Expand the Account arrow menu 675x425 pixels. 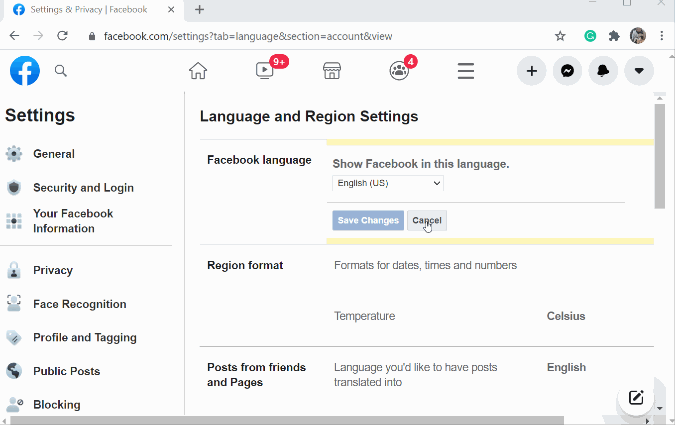[x=639, y=71]
